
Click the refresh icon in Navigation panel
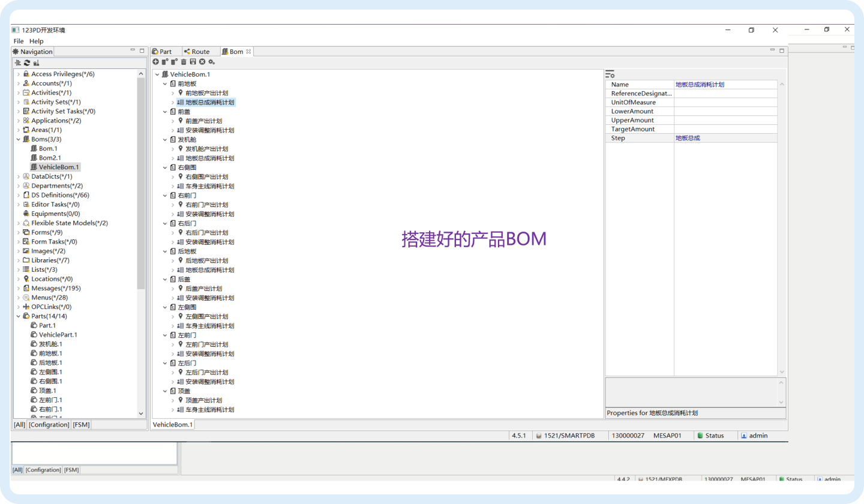pyautogui.click(x=27, y=62)
